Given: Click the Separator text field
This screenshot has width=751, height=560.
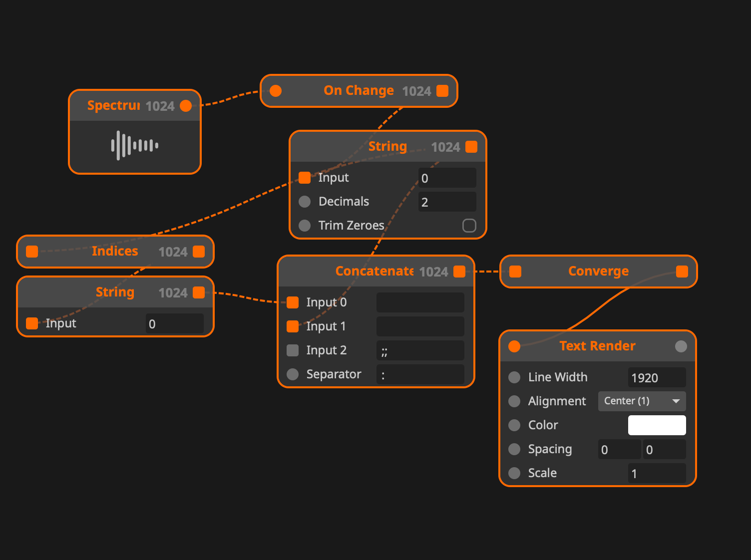Looking at the screenshot, I should coord(420,375).
